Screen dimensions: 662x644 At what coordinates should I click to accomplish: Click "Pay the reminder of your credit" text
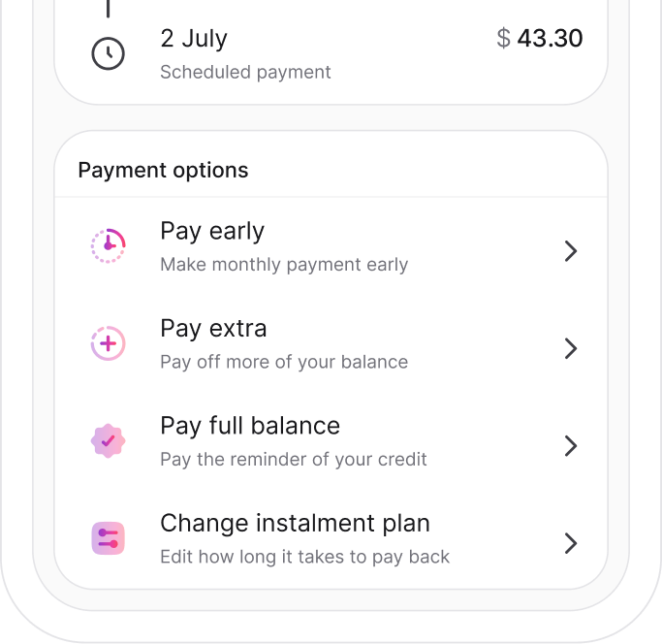[294, 459]
